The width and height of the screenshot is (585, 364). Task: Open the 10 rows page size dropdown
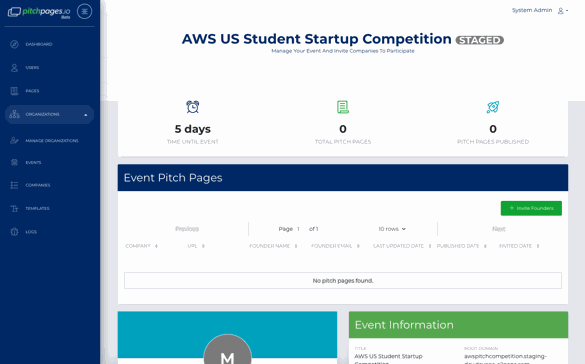(392, 229)
